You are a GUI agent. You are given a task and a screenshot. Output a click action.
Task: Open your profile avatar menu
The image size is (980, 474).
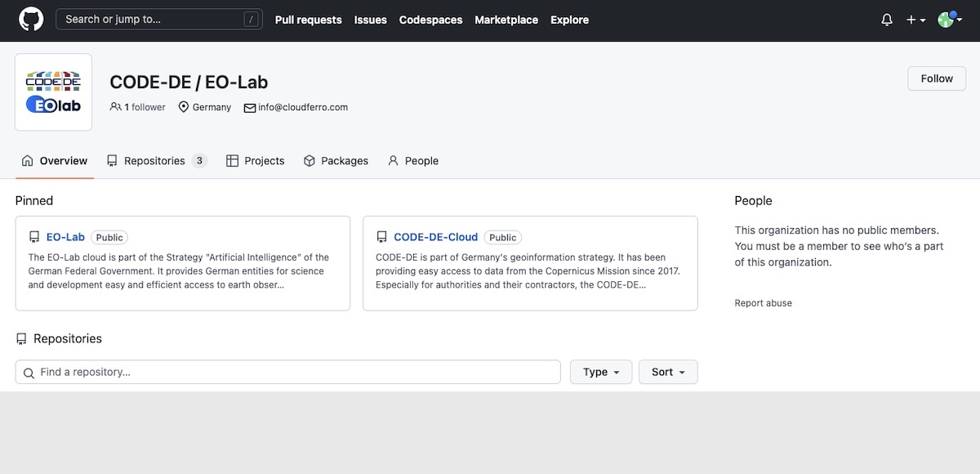click(945, 19)
